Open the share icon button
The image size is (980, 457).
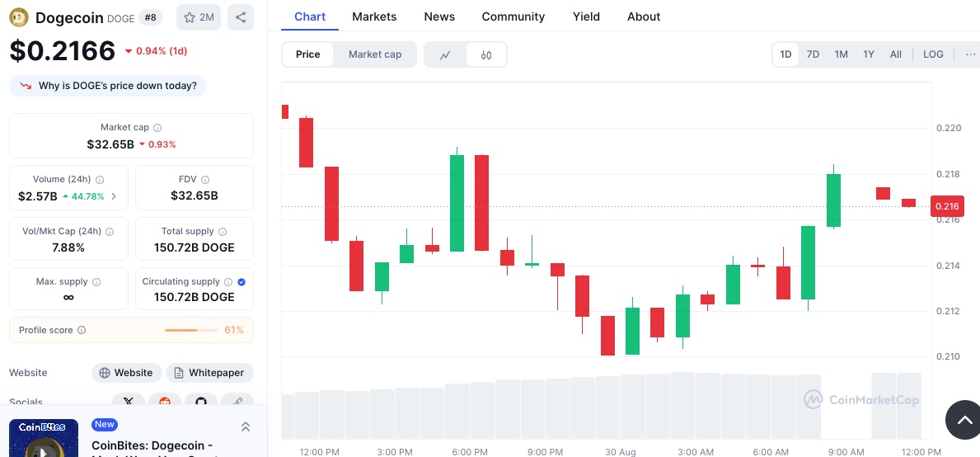[x=241, y=17]
